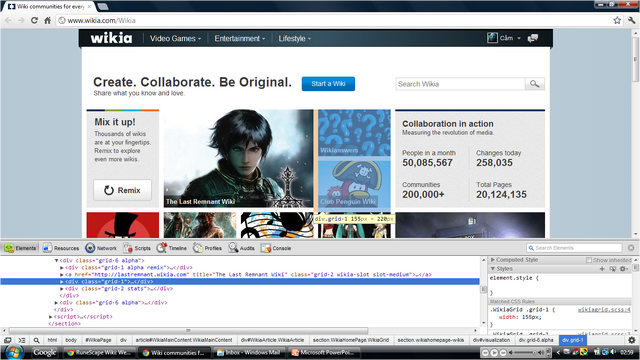The height and width of the screenshot is (360, 640).
Task: Open the Console panel
Action: pos(276,248)
